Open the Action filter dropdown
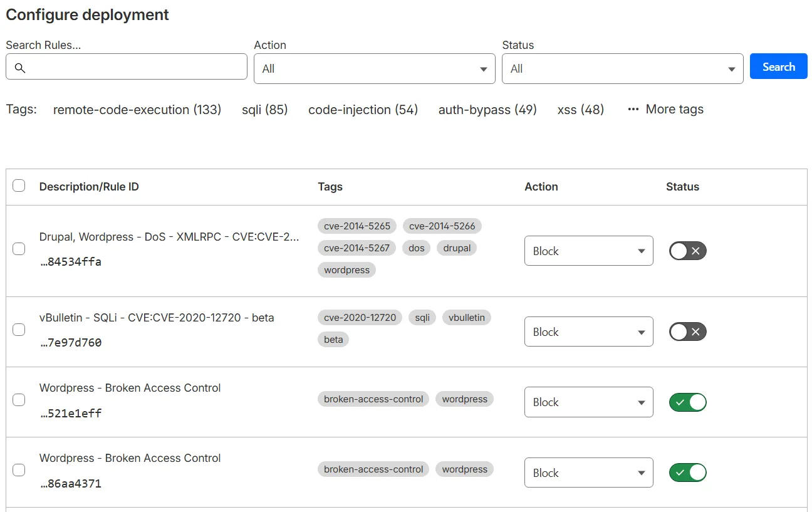Image resolution: width=812 pixels, height=512 pixels. coord(374,70)
